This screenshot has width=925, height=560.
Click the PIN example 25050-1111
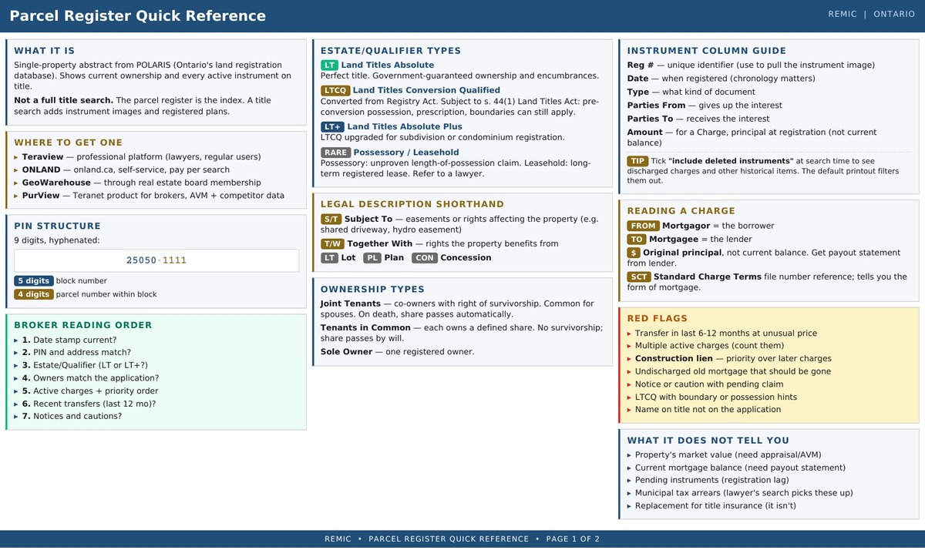coord(156,260)
